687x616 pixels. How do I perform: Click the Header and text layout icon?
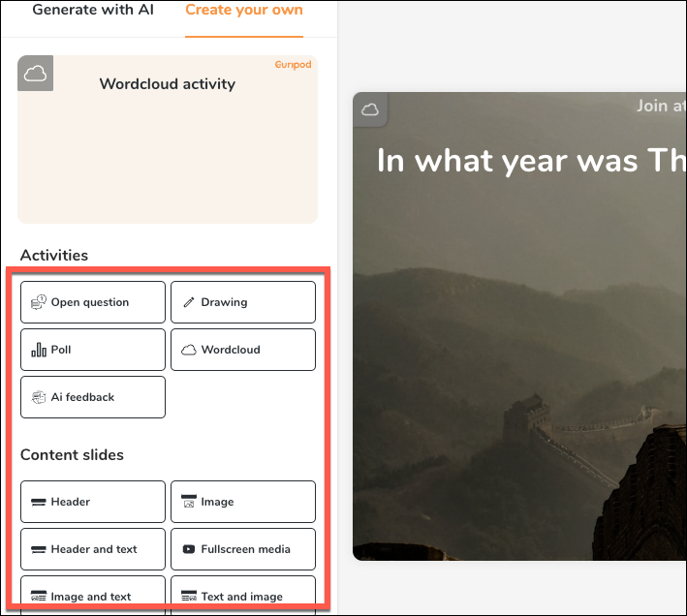[39, 549]
